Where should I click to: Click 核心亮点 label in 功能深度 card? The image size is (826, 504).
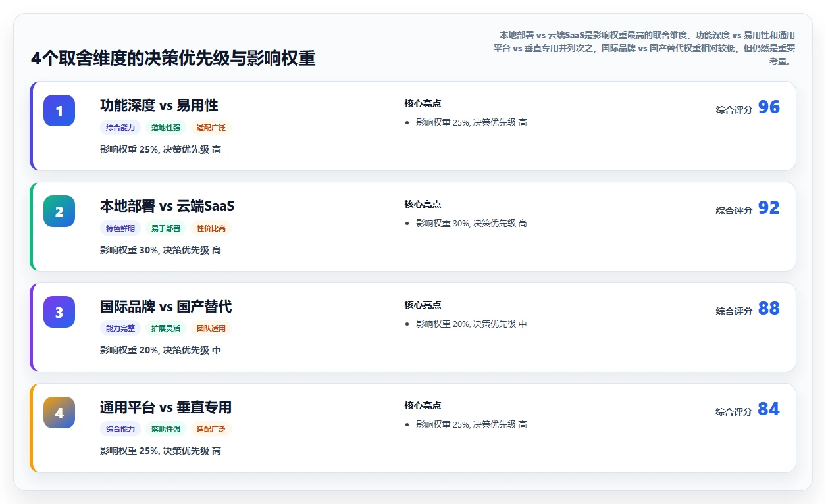pos(423,103)
